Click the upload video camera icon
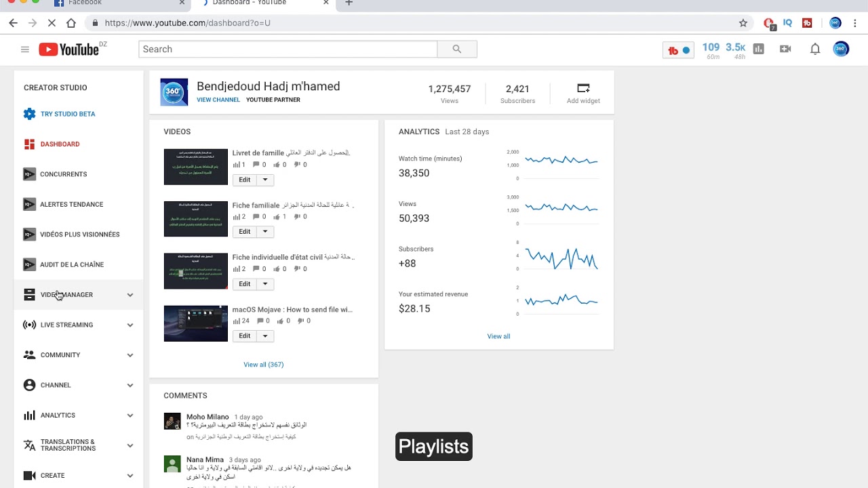 coord(785,49)
